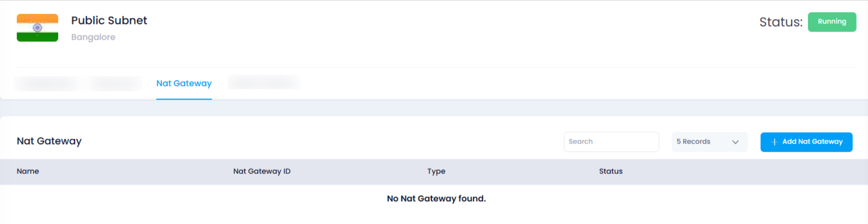The image size is (868, 224).
Task: Click the plus icon in Add Nat Gateway
Action: 774,142
